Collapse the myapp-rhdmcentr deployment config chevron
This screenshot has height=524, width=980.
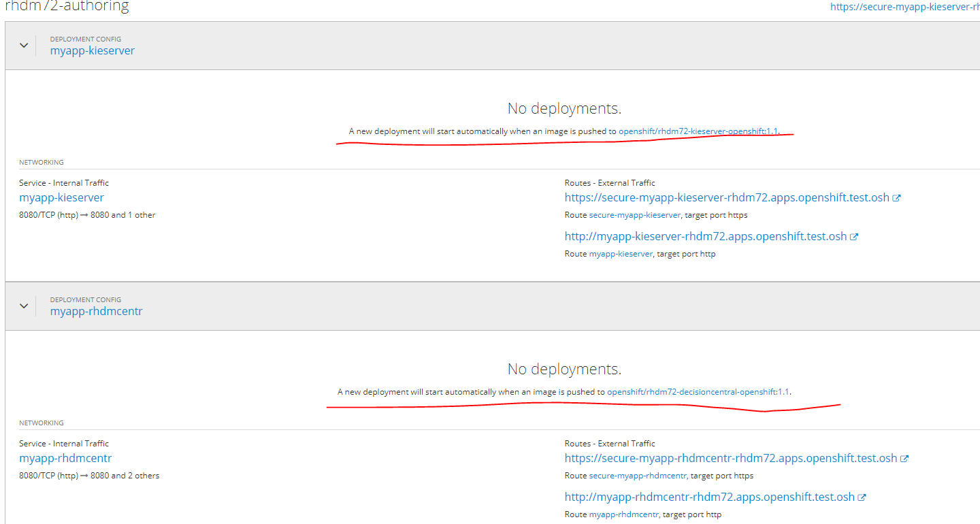click(24, 306)
